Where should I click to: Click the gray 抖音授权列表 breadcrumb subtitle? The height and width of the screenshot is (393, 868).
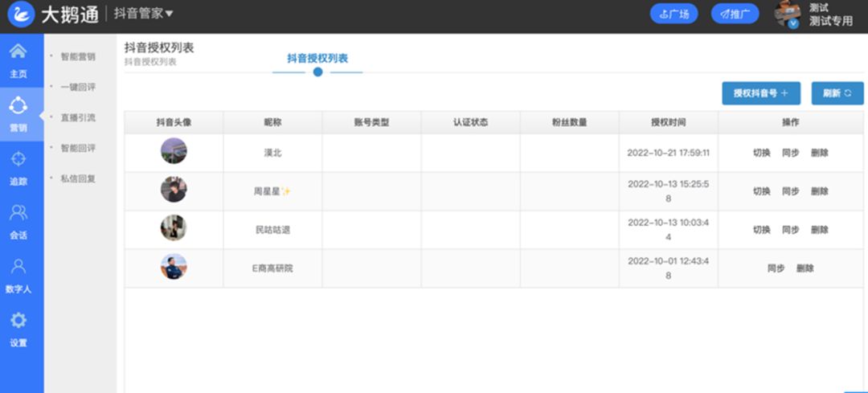150,62
